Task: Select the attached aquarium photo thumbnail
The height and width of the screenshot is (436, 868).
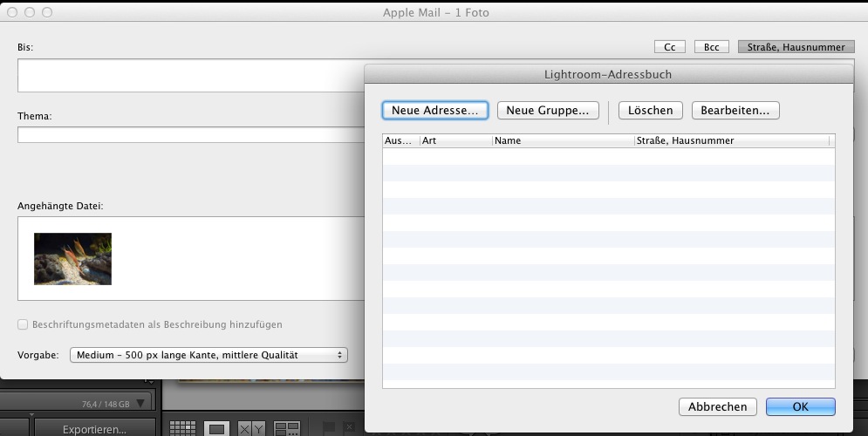Action: click(x=72, y=259)
